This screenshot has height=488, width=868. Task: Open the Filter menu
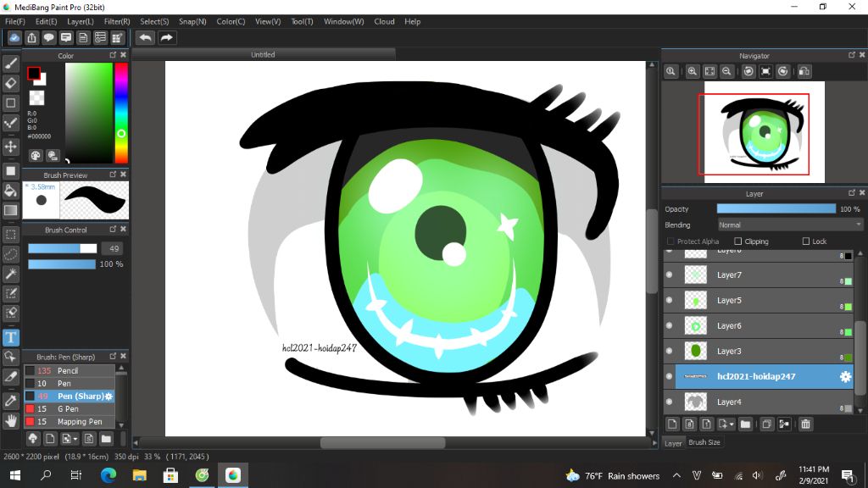(x=117, y=22)
